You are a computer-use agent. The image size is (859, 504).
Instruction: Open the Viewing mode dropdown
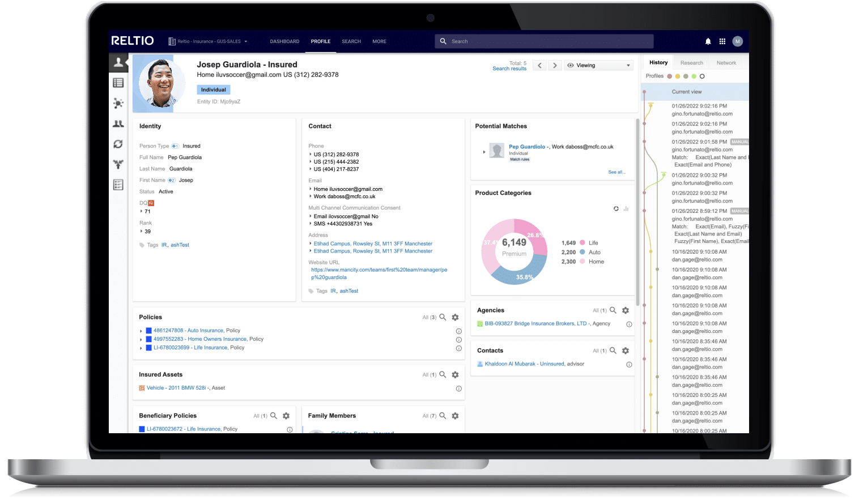598,65
